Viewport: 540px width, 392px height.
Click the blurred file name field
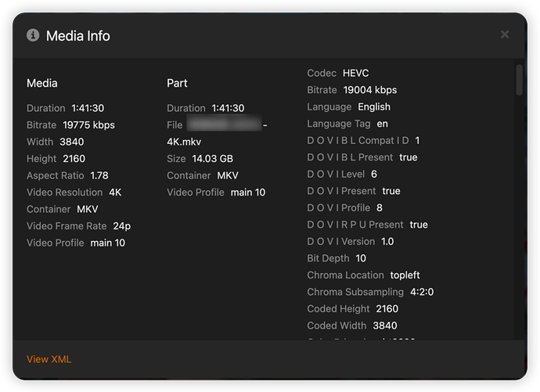(224, 124)
